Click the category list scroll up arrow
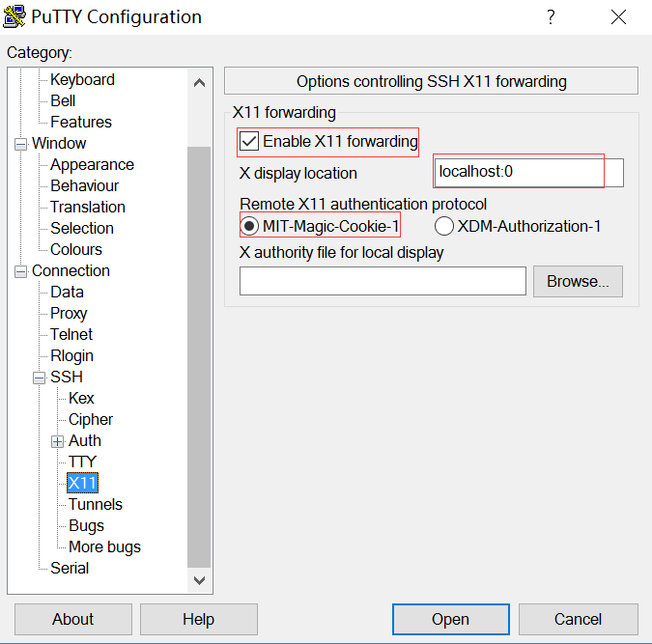The height and width of the screenshot is (644, 652). tap(199, 83)
